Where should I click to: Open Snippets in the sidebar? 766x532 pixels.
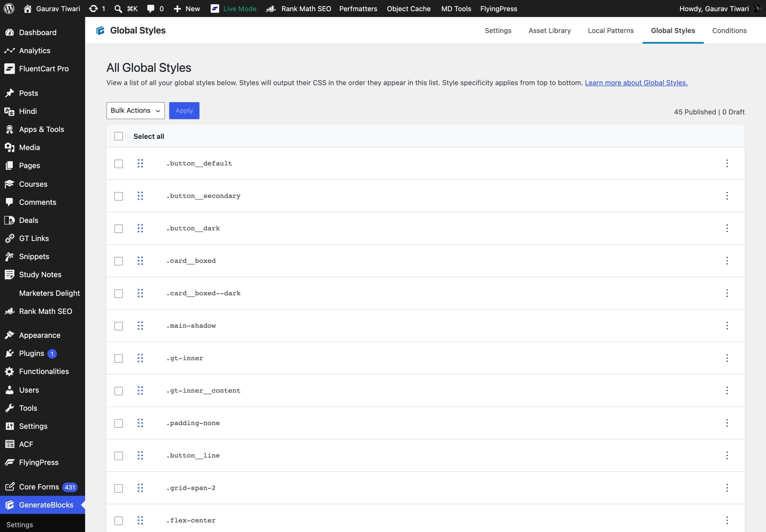click(x=42, y=256)
